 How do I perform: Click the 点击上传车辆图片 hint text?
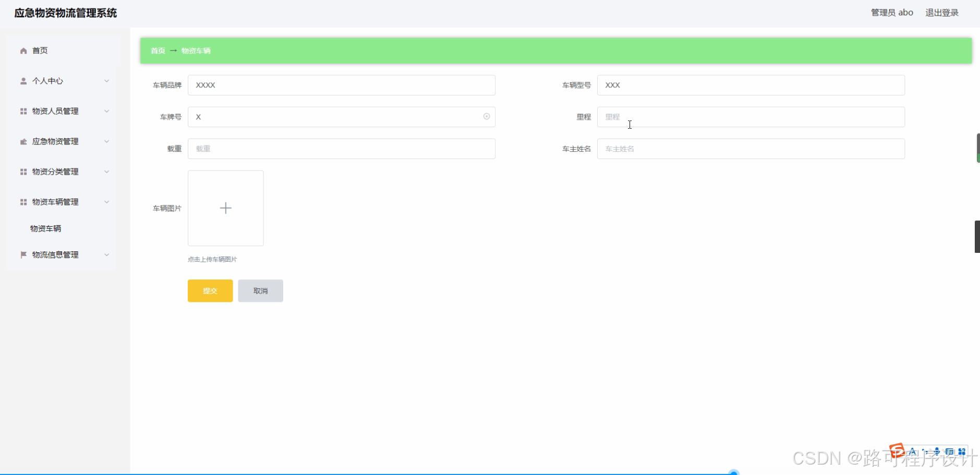[212, 259]
